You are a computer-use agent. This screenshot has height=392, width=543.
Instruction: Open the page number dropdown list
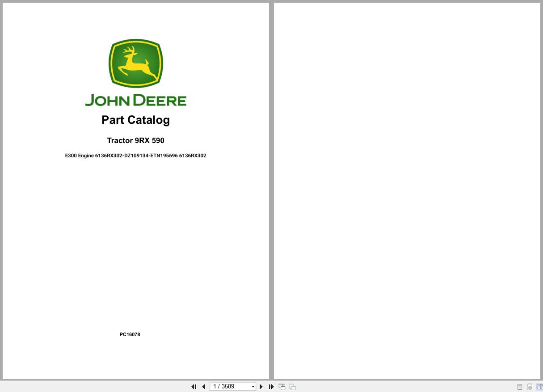point(253,387)
